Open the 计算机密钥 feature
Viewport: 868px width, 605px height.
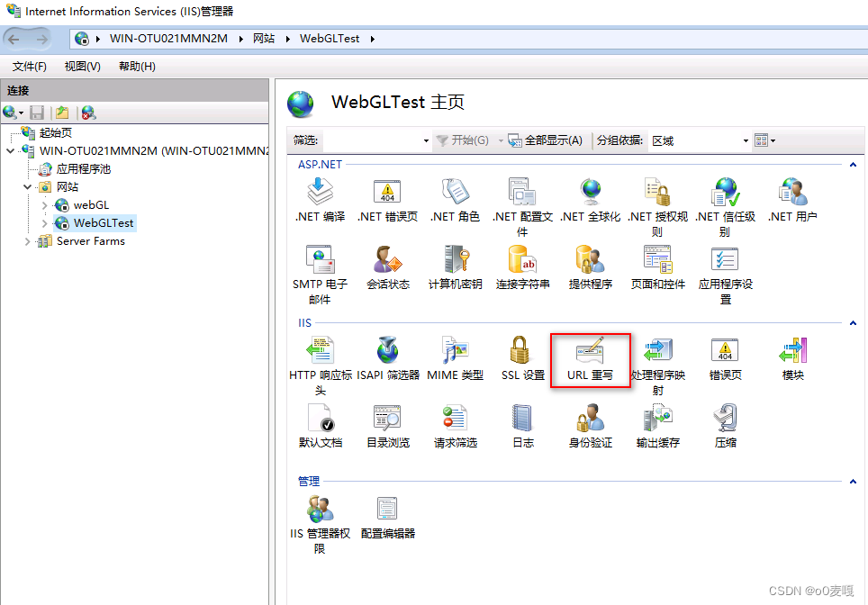455,268
